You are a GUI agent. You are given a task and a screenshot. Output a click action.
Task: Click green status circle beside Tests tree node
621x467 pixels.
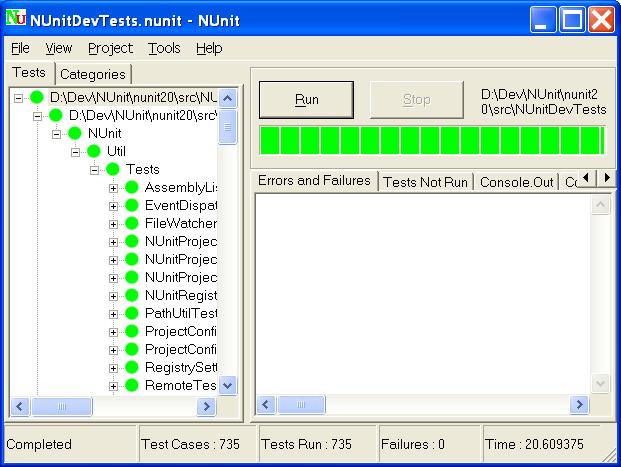click(x=113, y=170)
